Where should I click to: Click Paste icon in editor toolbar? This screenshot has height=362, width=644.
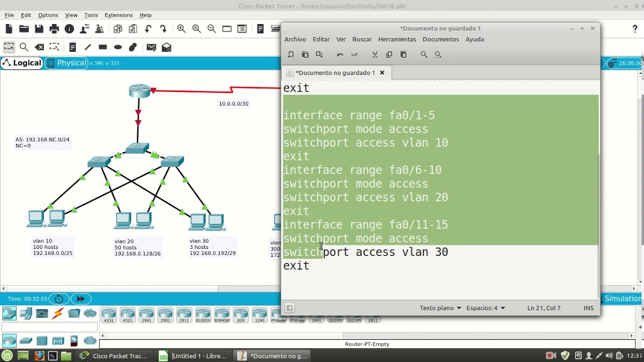click(404, 54)
